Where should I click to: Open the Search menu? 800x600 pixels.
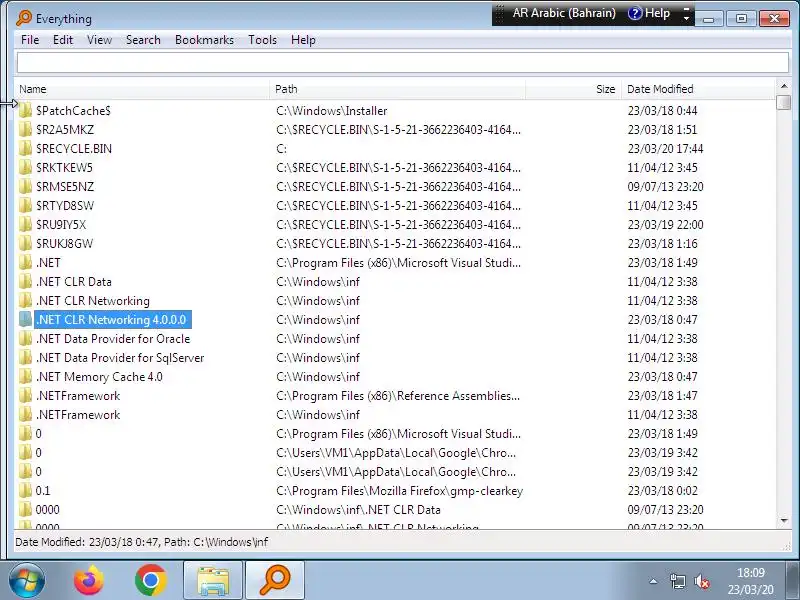coord(143,40)
